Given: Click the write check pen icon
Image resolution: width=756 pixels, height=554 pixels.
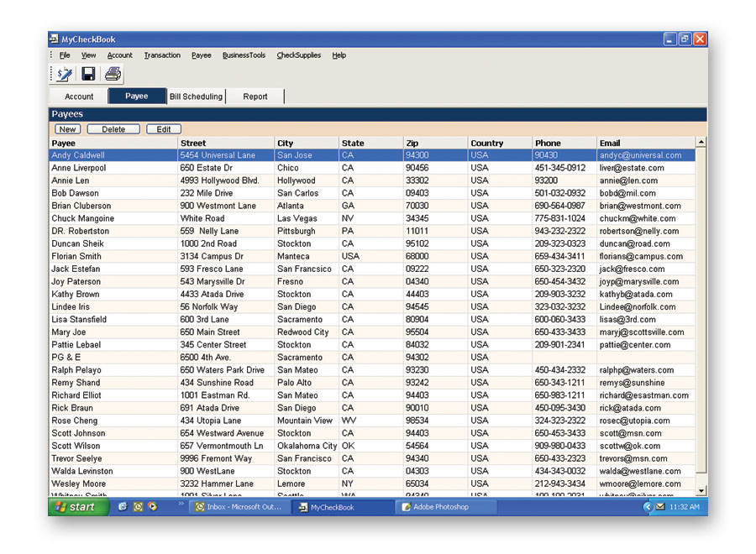Looking at the screenshot, I should point(64,74).
